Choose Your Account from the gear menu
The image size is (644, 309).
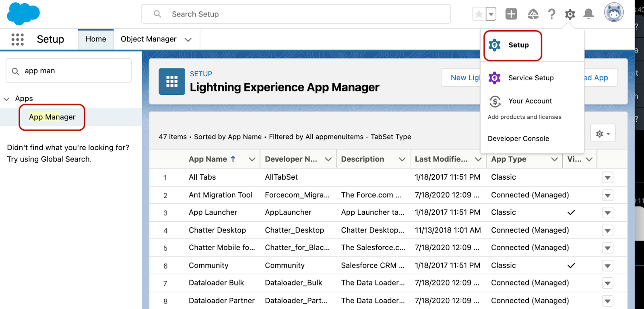click(x=530, y=101)
